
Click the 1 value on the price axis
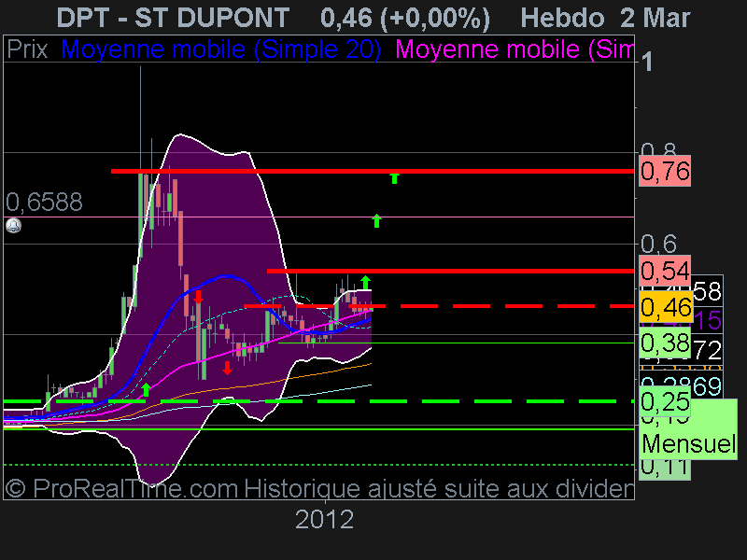point(647,63)
